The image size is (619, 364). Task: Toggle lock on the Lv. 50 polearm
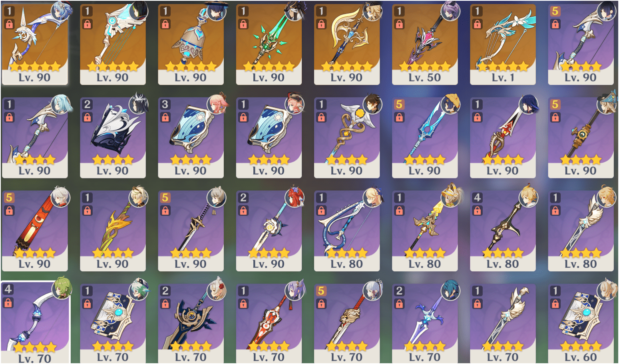[399, 24]
